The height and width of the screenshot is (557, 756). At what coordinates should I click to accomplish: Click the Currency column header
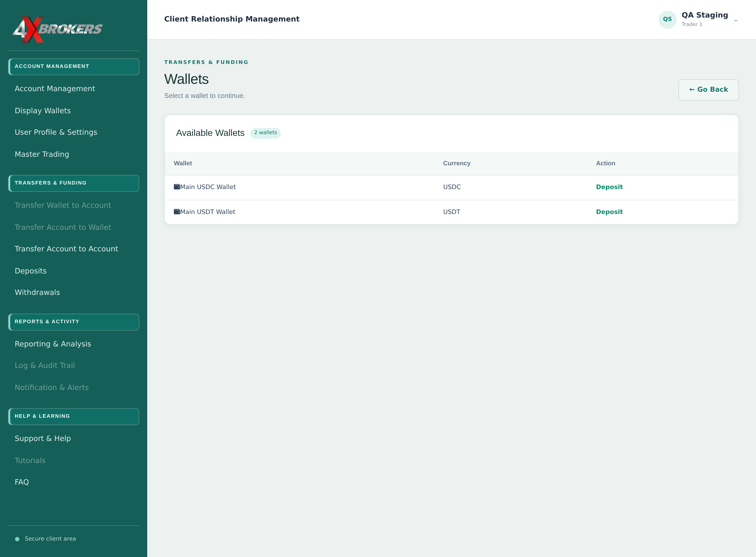click(456, 163)
